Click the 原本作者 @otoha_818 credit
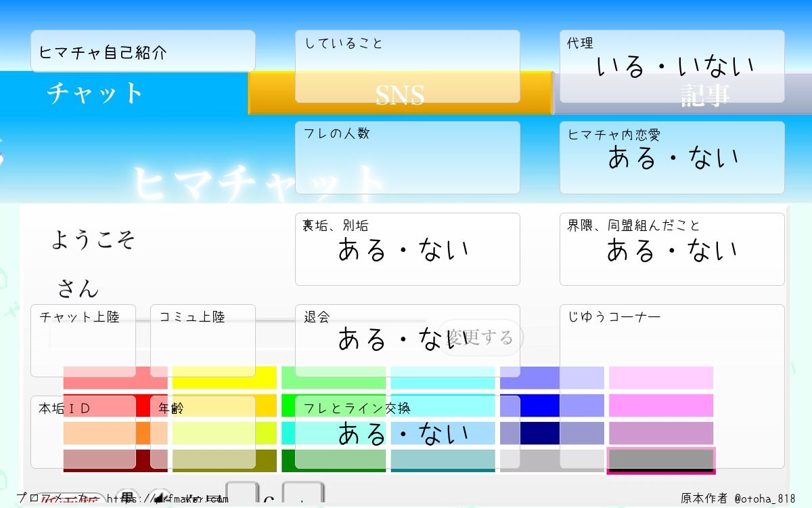This screenshot has width=812, height=508. (738, 499)
